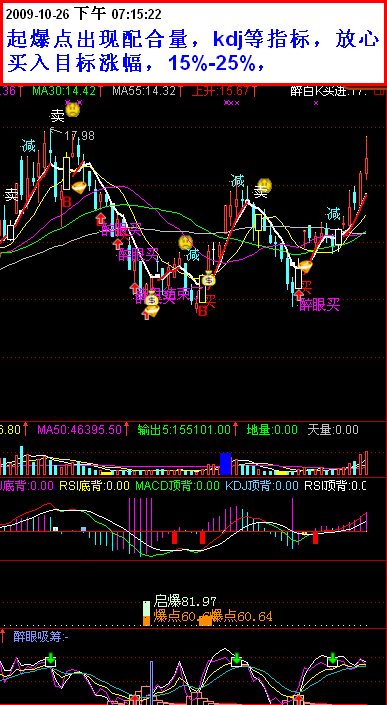Viewport: 387px width, 705px height.
Task: Click the KDJ顶背:0.00 label
Action: [x=262, y=486]
